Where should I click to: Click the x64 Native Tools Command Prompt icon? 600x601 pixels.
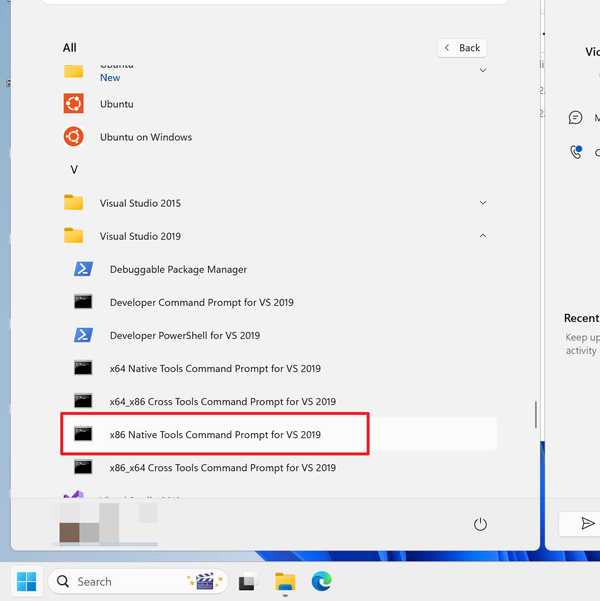click(83, 368)
